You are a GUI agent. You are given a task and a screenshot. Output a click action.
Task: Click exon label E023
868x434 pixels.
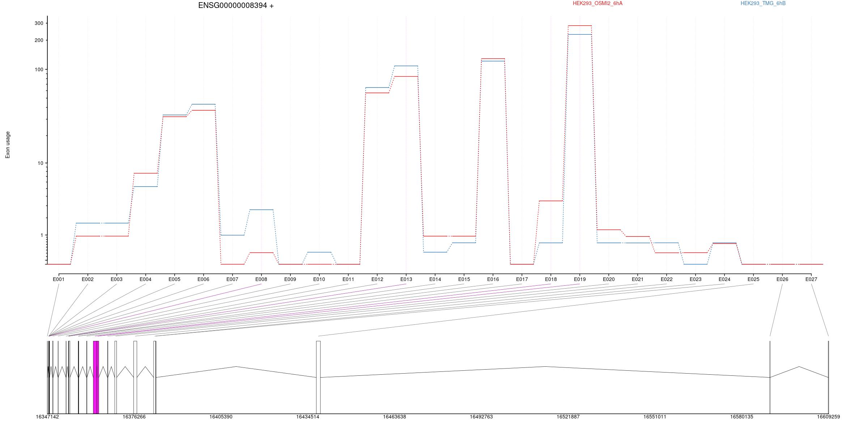[695, 279]
